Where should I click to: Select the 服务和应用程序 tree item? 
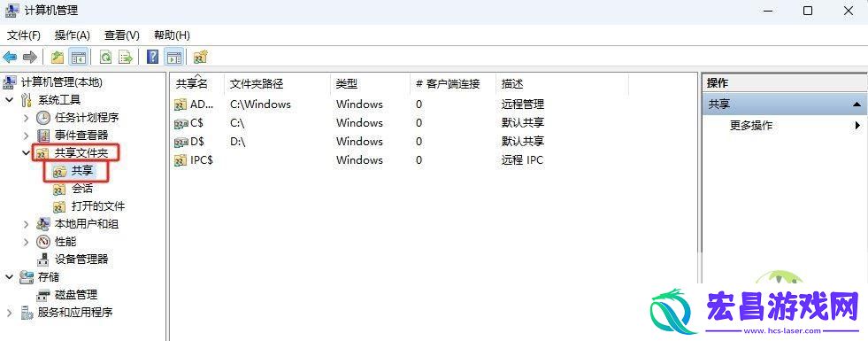[x=74, y=312]
